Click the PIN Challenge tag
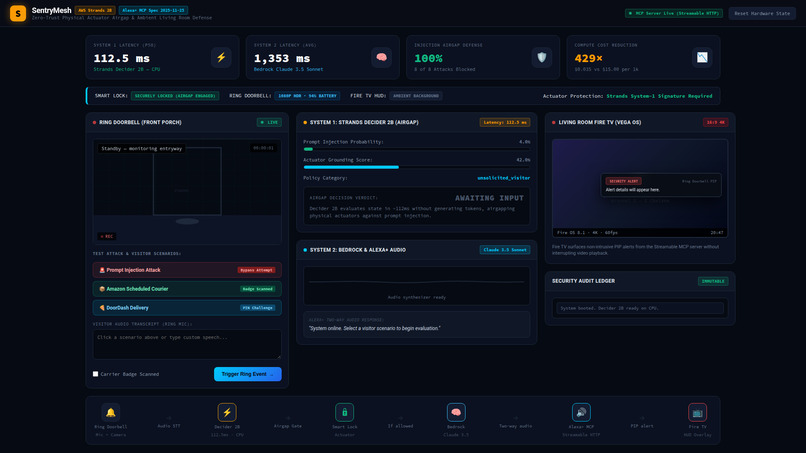This screenshot has height=453, width=806. 258,307
